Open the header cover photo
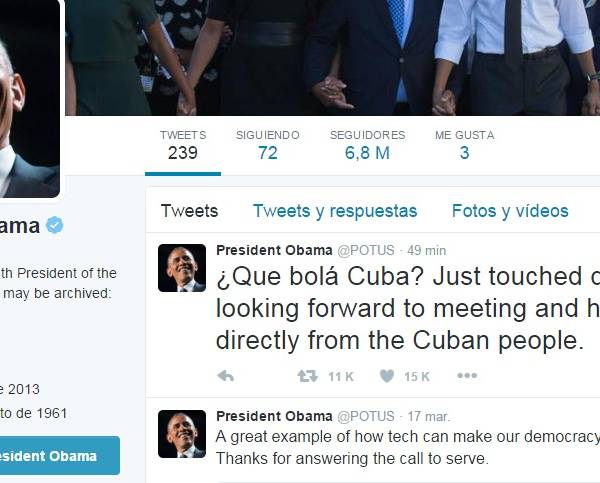The height and width of the screenshot is (483, 600). [x=333, y=57]
